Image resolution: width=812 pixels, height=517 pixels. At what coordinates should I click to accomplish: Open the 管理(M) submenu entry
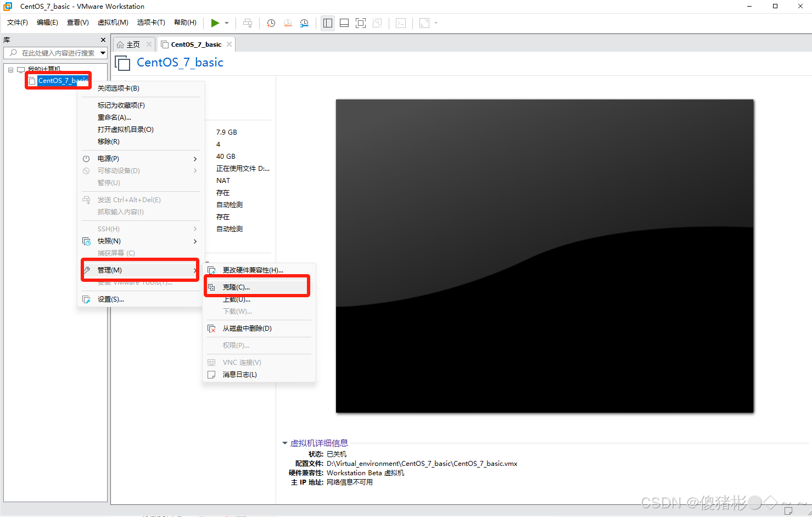[x=141, y=270]
